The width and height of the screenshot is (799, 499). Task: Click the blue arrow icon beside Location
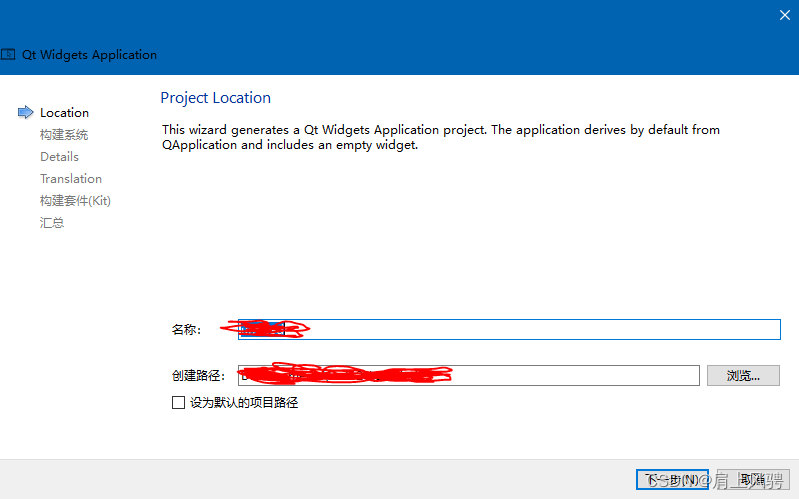tap(25, 112)
